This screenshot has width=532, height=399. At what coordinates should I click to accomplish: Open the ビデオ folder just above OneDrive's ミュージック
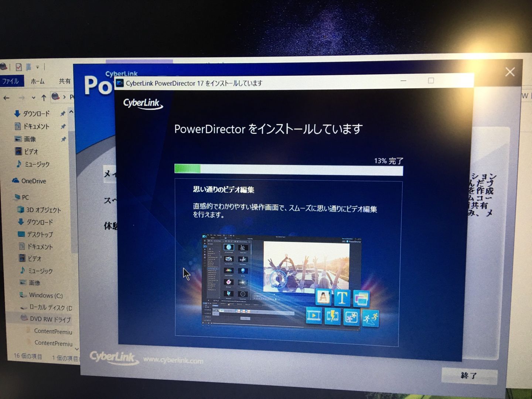[27, 151]
